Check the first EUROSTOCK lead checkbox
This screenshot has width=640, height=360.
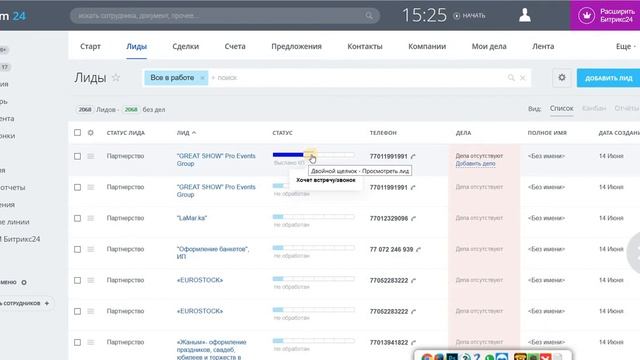[78, 280]
